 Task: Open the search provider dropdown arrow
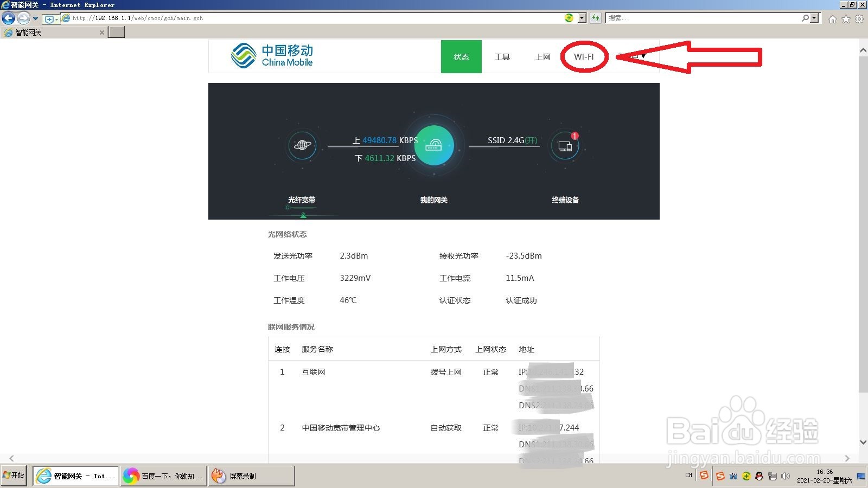(x=814, y=18)
